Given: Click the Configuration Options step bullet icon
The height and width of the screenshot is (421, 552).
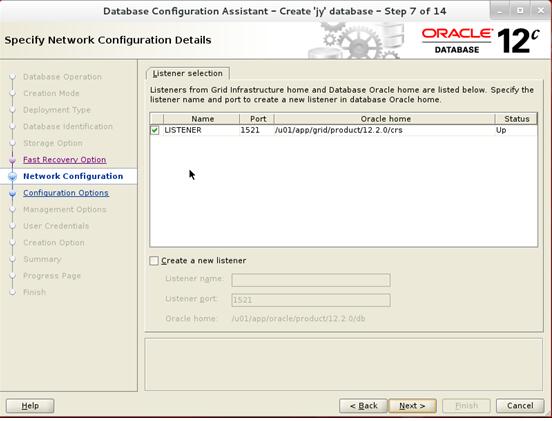Looking at the screenshot, I should [12, 193].
